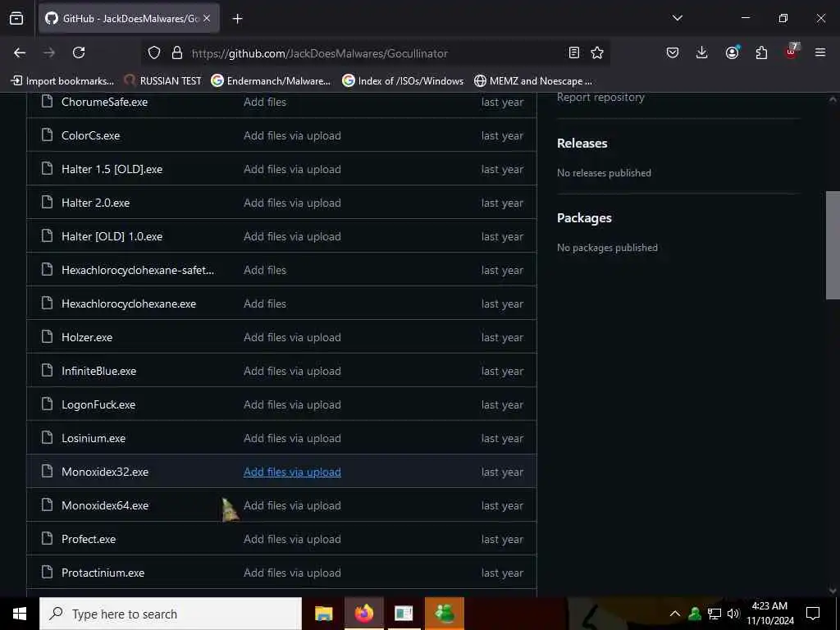Show hidden system tray icons

click(x=675, y=614)
